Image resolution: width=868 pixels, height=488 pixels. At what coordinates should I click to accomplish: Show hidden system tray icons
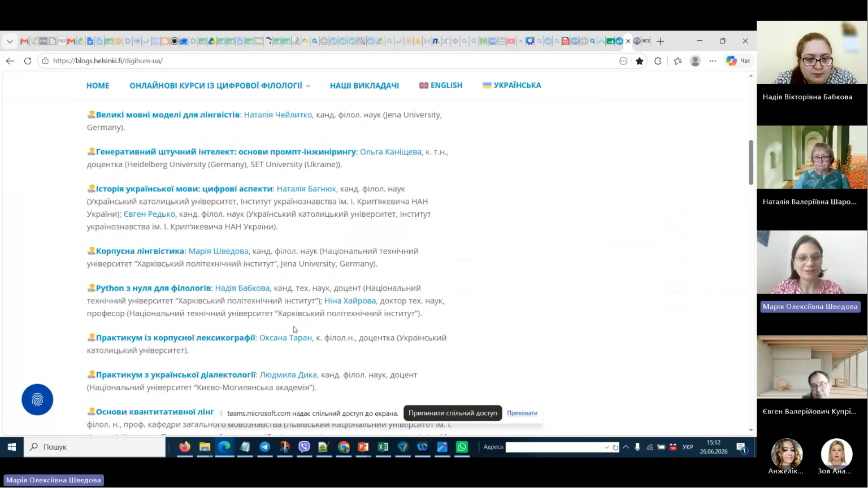click(x=626, y=447)
